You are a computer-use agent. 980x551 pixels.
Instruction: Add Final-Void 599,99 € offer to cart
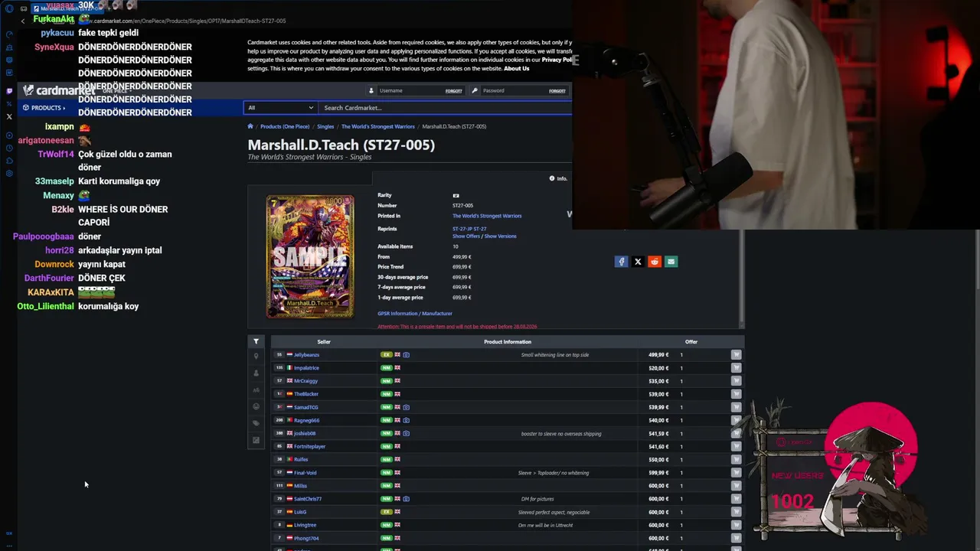736,473
